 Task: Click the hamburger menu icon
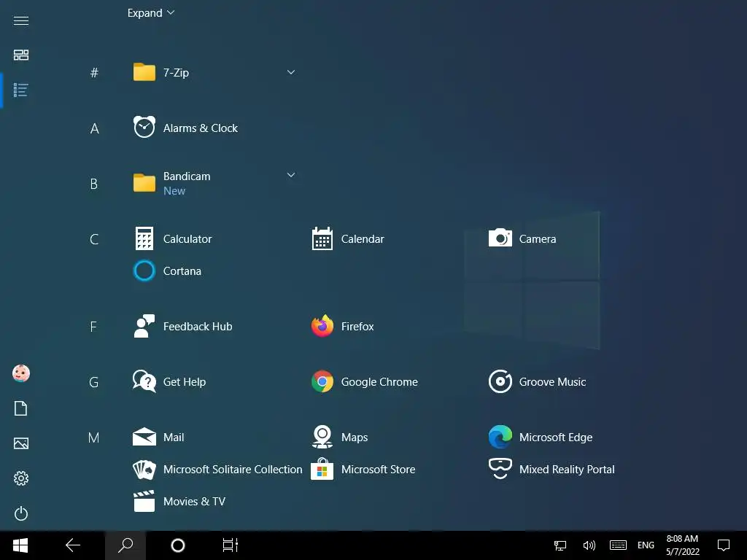(21, 20)
